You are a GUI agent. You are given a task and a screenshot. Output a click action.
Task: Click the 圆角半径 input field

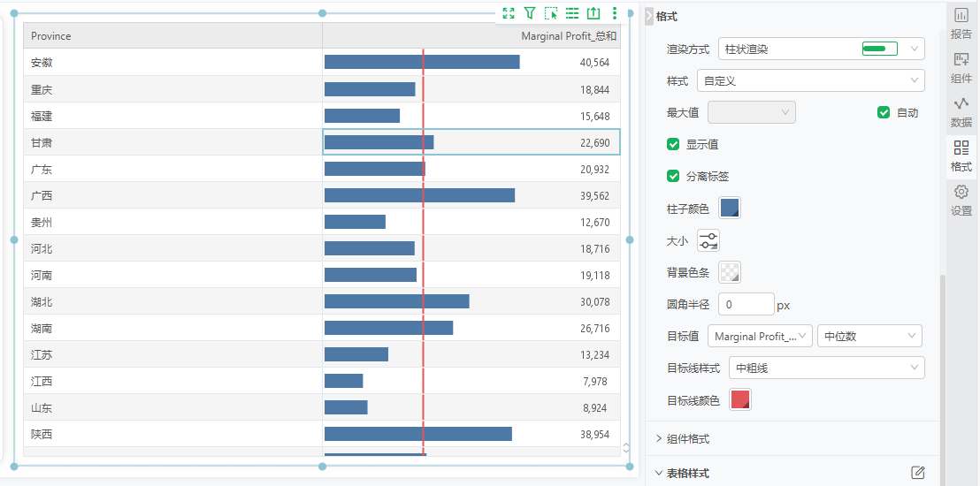click(x=746, y=304)
